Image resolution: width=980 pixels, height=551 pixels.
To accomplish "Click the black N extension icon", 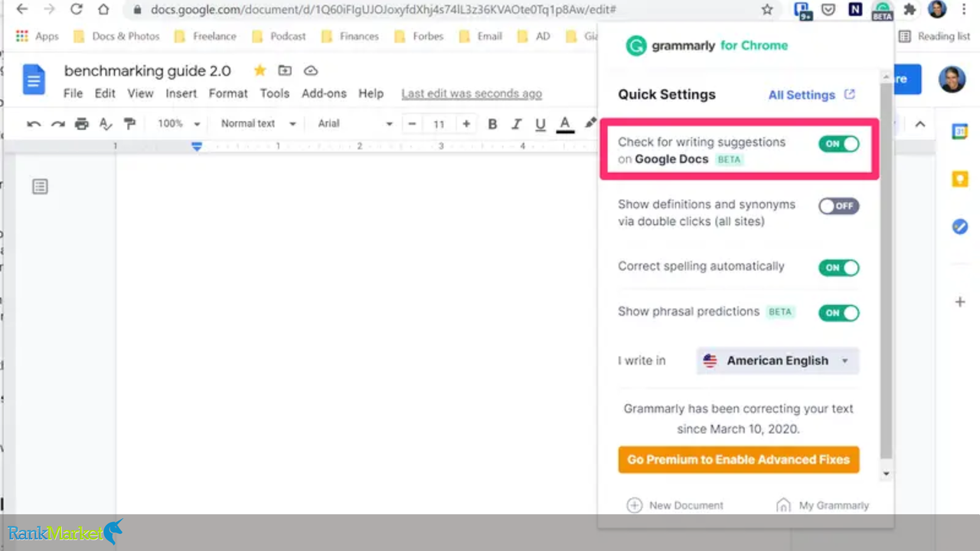I will pyautogui.click(x=855, y=9).
